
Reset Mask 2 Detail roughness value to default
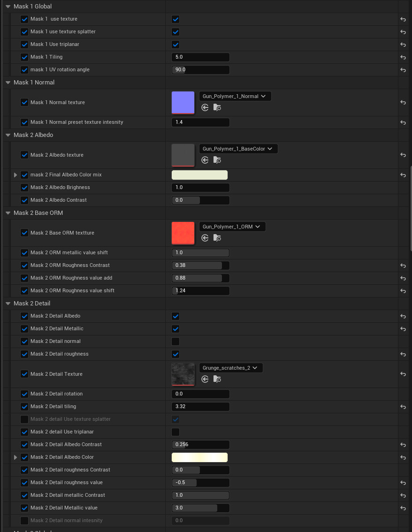pyautogui.click(x=403, y=483)
